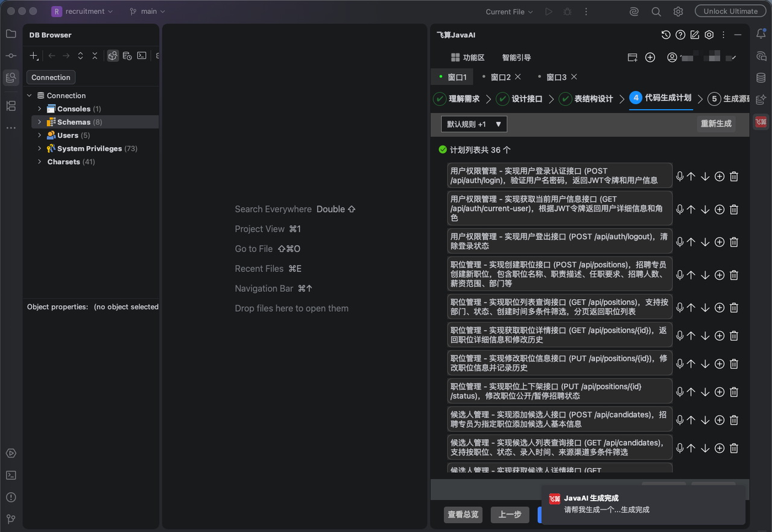Open the Database icon in right sidebar
The width and height of the screenshot is (772, 532).
761,78
